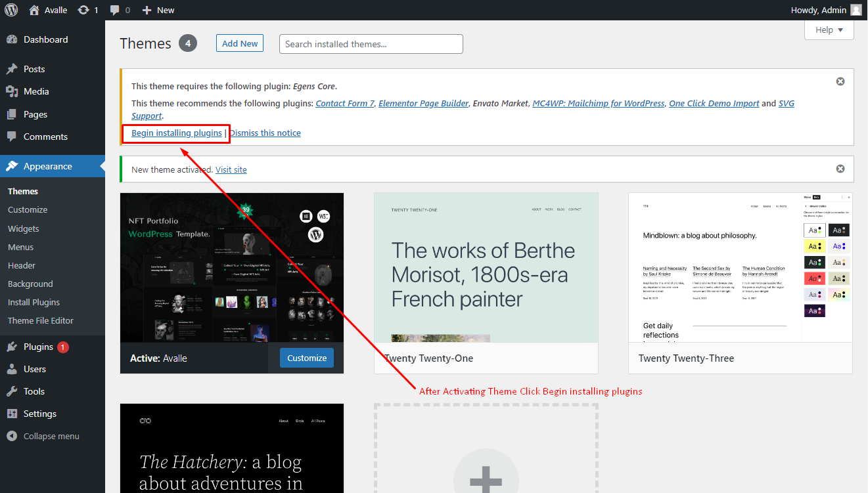This screenshot has width=868, height=493.
Task: Click the Collapse menu arrow icon
Action: tap(12, 436)
